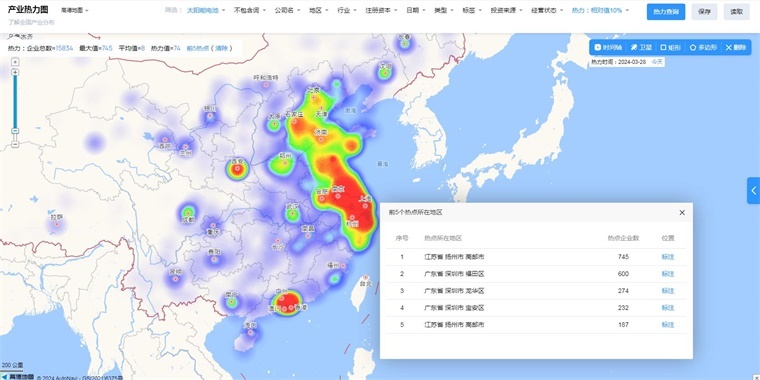Expand the side panel arrow on the right edge

tap(754, 190)
